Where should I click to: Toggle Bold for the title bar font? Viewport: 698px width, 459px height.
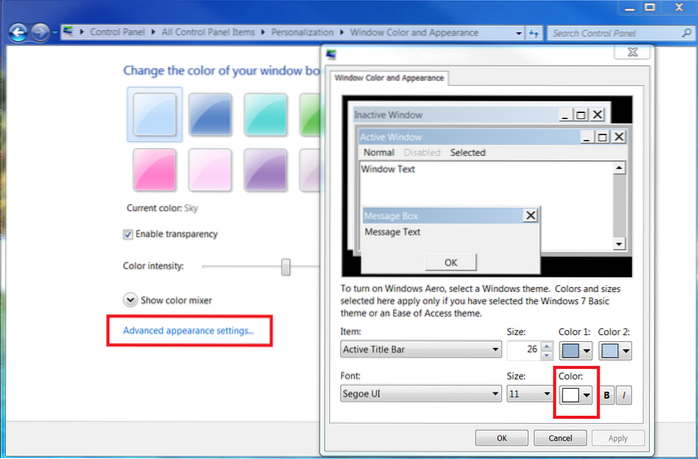coord(607,395)
